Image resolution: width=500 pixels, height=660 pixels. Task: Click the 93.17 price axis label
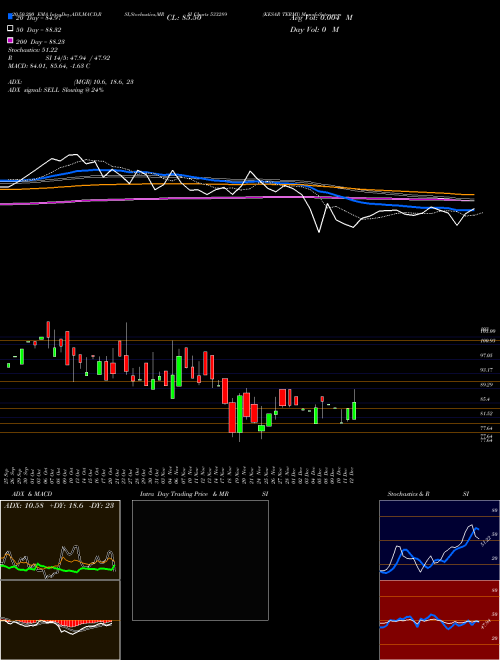click(x=487, y=370)
